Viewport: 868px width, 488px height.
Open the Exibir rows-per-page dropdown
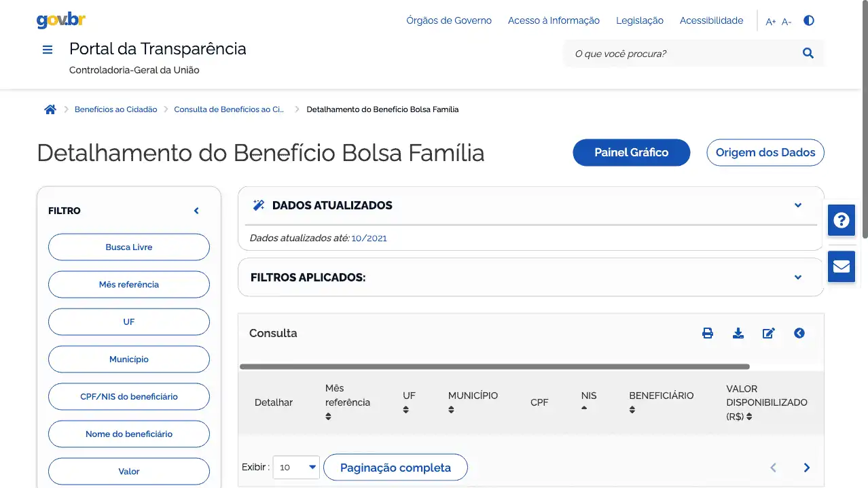point(297,467)
